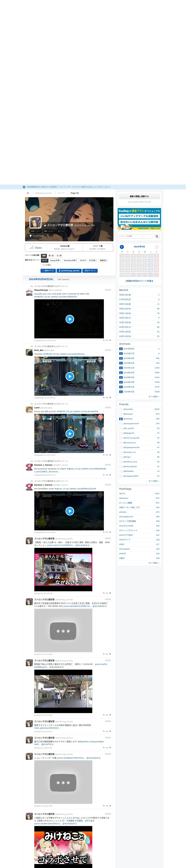Reply icon on Kanme's practical variation tweet
The image size is (186, 868).
click(x=104, y=475)
